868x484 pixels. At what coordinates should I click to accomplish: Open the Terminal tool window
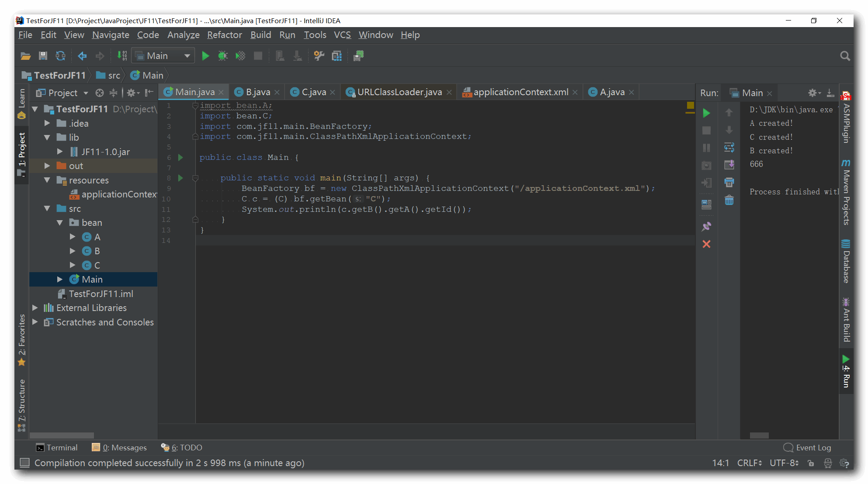tap(57, 448)
